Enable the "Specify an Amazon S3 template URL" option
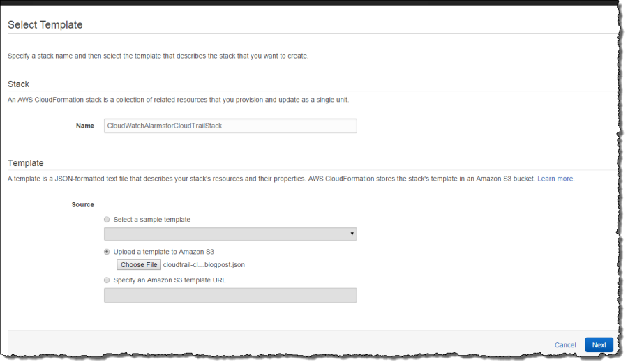628x364 pixels. tap(107, 280)
